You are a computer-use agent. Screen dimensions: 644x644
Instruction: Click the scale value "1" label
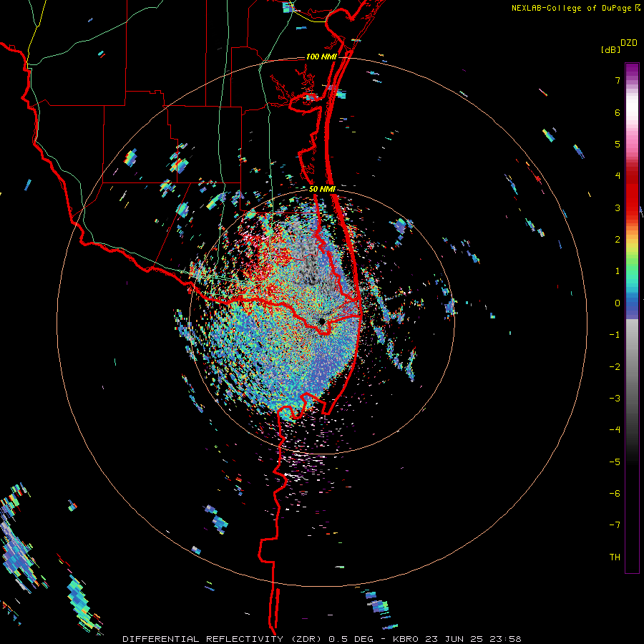coord(618,271)
